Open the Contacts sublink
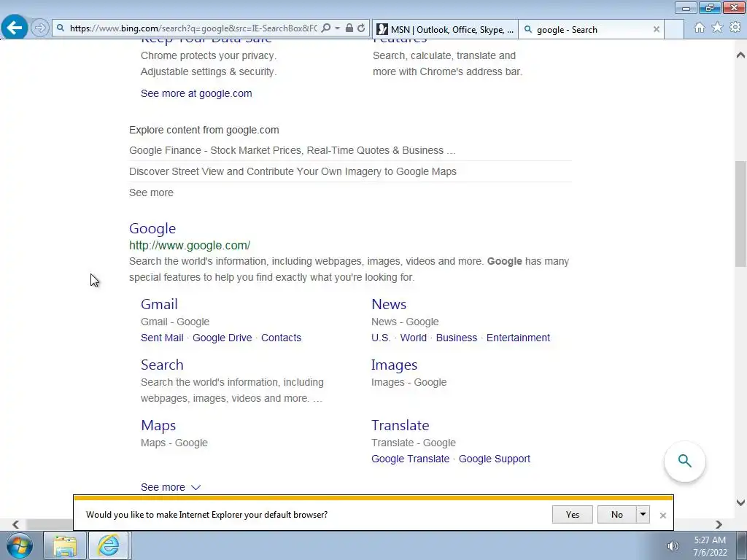 (x=281, y=338)
